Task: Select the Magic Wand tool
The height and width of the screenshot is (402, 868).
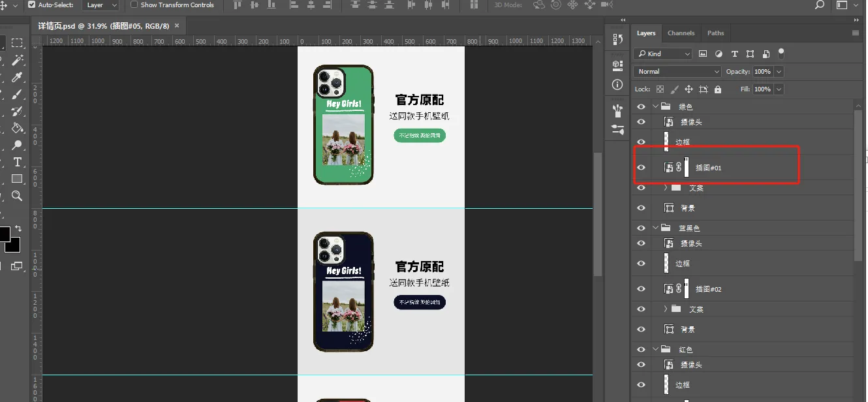Action: pyautogui.click(x=17, y=60)
